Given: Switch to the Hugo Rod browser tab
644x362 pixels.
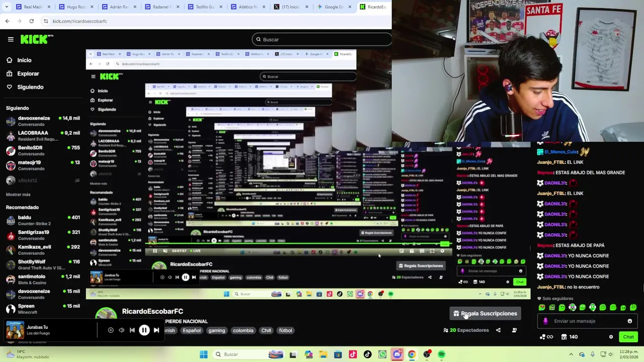Looking at the screenshot, I should pyautogui.click(x=75, y=7).
